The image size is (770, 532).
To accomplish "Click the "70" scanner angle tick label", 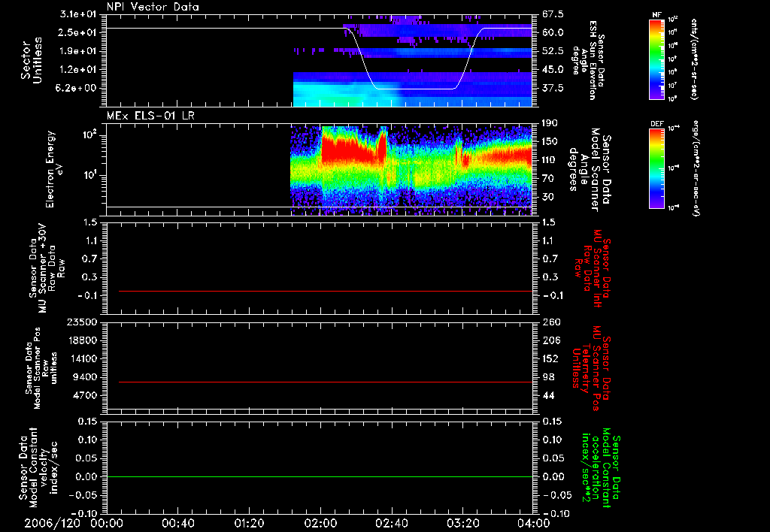I will point(548,179).
